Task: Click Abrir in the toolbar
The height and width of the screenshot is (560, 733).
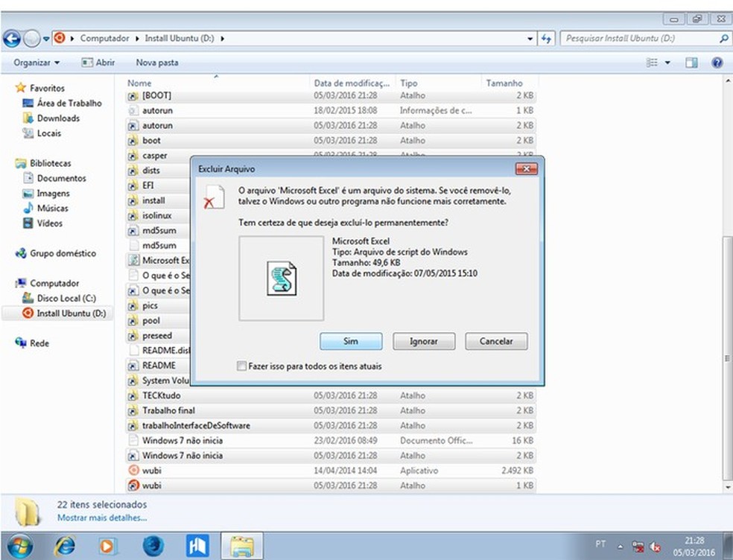Action: tap(98, 63)
